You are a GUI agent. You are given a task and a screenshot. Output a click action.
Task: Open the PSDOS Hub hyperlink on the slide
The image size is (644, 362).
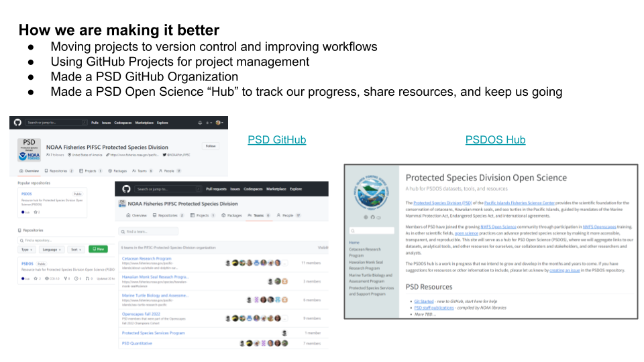click(x=495, y=140)
